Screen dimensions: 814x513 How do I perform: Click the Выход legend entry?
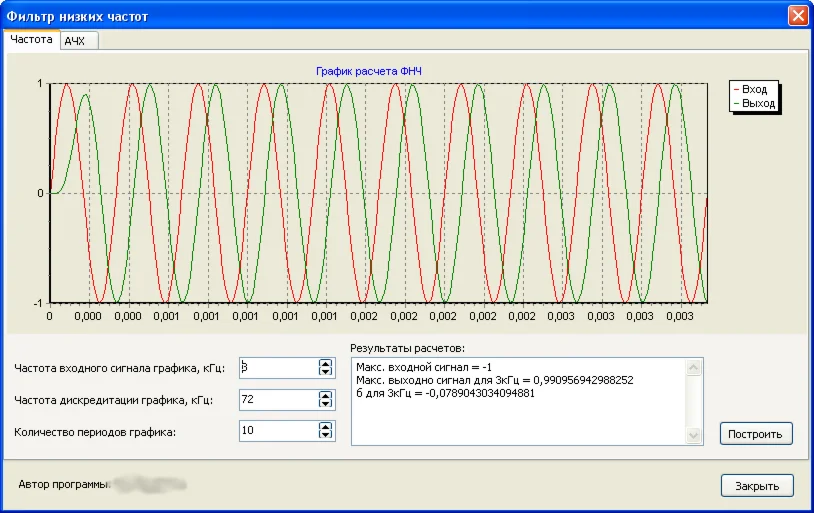tap(758, 103)
